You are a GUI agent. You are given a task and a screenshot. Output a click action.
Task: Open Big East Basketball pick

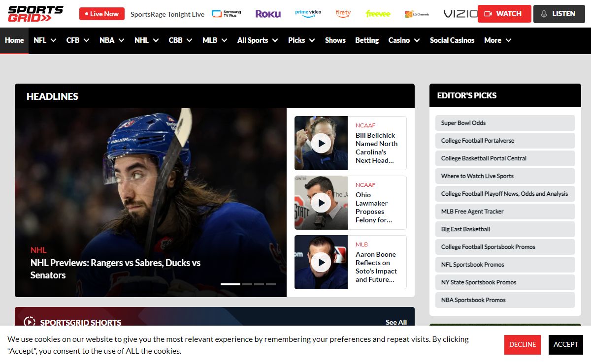click(505, 229)
